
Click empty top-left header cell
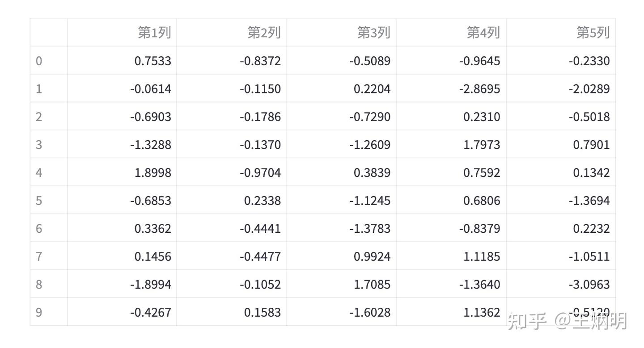point(49,33)
